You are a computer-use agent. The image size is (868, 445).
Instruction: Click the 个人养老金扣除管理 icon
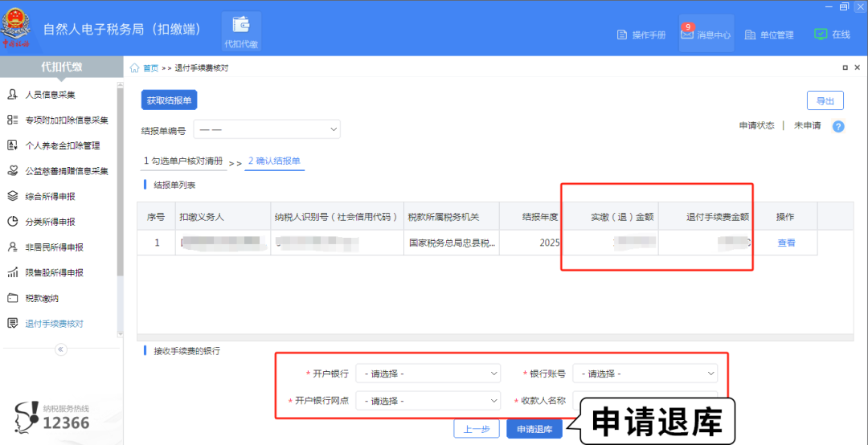coord(13,145)
